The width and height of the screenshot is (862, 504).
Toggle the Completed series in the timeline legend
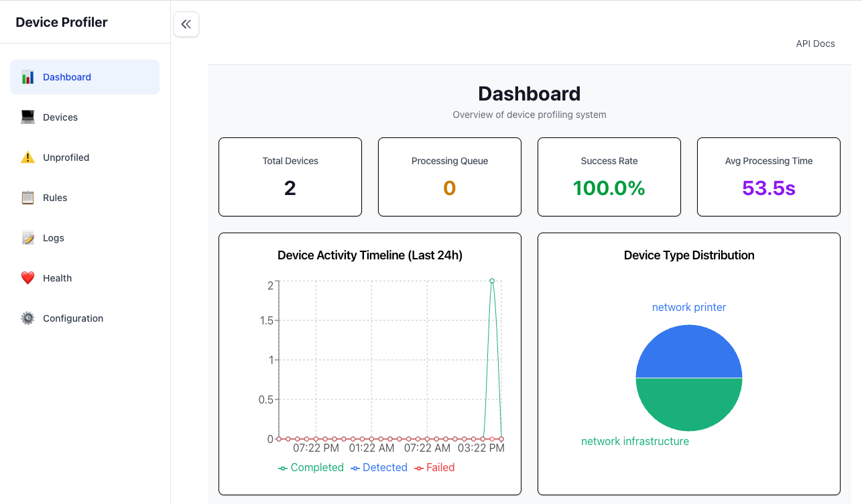pyautogui.click(x=311, y=467)
